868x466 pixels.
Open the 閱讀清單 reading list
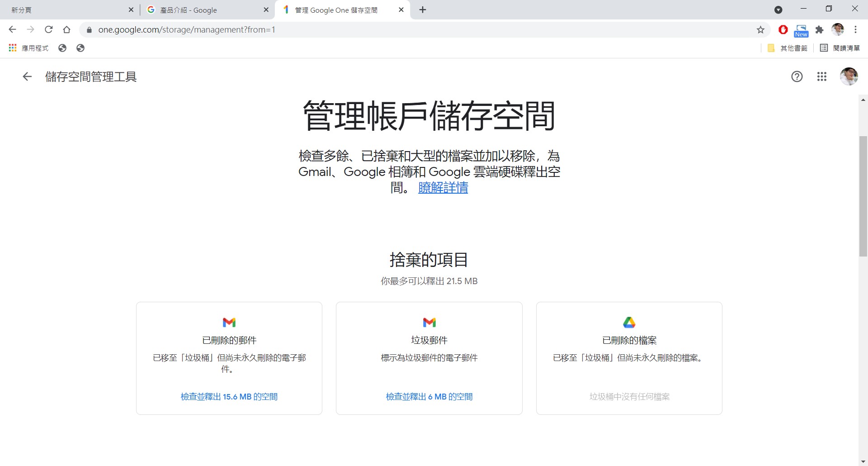840,48
